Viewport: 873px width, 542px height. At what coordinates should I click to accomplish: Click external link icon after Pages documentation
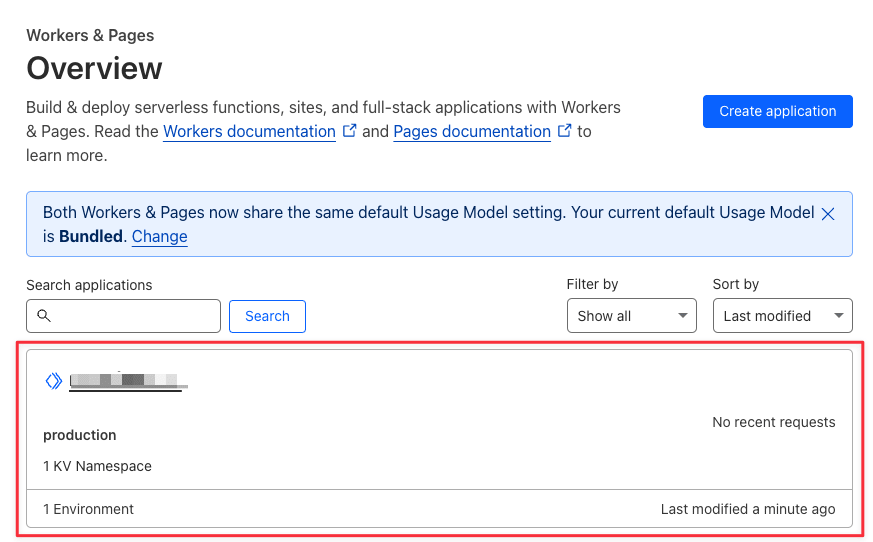[x=565, y=130]
